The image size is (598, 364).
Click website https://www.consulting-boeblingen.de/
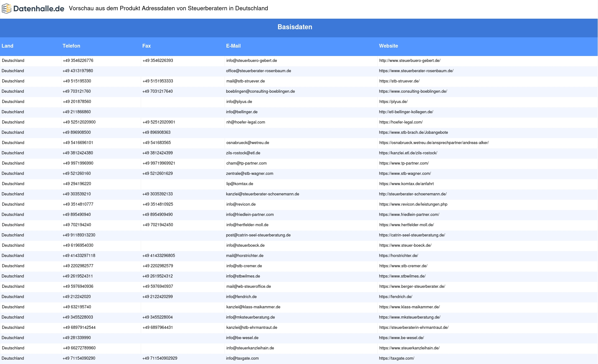413,91
